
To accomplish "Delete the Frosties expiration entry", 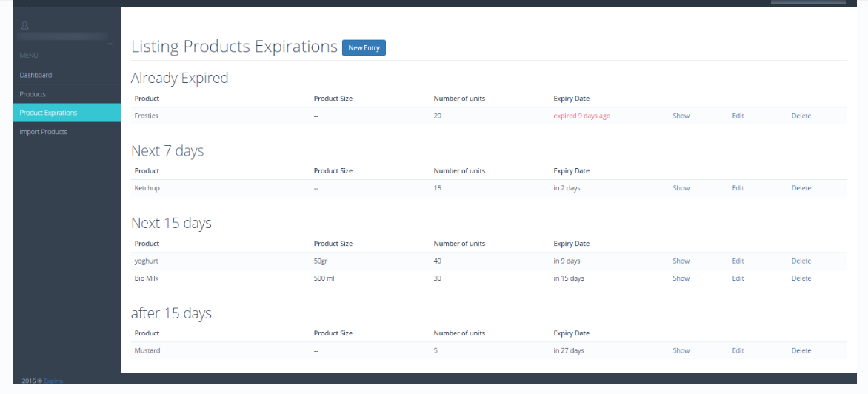I will click(x=801, y=116).
